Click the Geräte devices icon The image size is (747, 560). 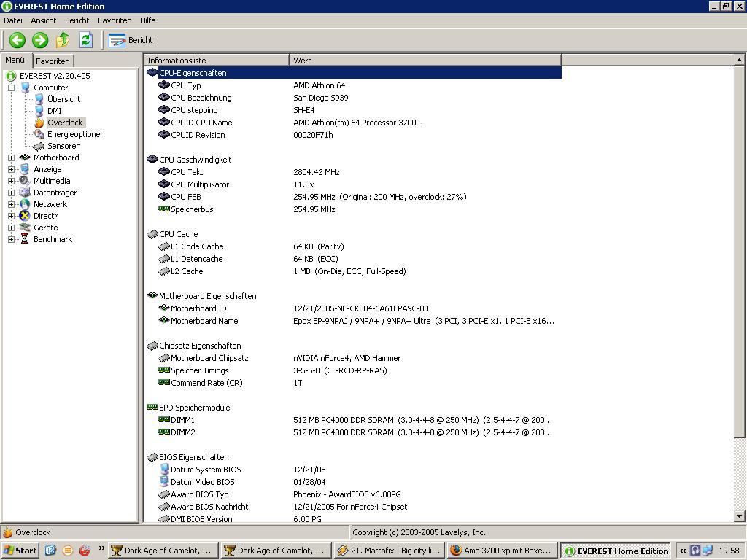[25, 227]
